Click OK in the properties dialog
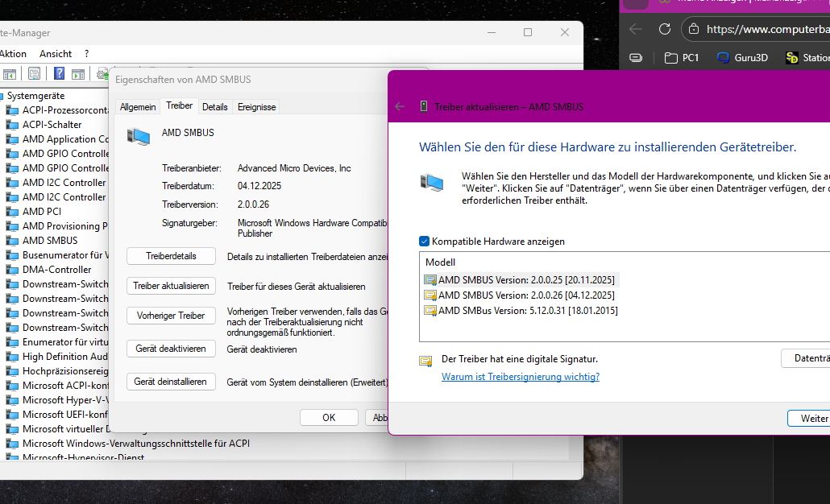 (x=329, y=417)
